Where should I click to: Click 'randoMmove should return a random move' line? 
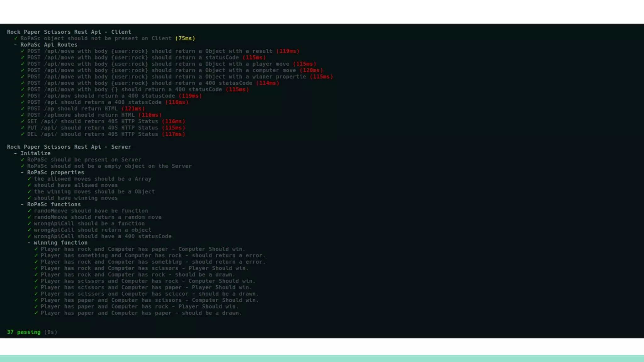tap(97, 217)
